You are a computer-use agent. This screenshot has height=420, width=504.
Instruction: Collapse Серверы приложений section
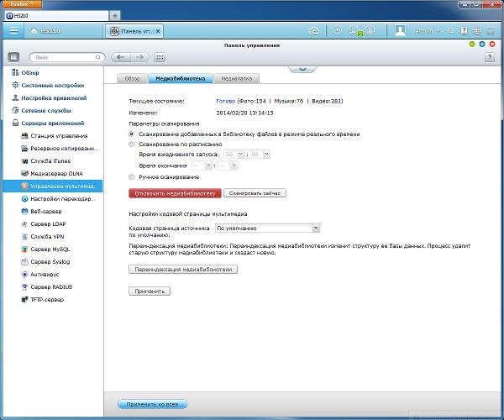click(x=48, y=123)
